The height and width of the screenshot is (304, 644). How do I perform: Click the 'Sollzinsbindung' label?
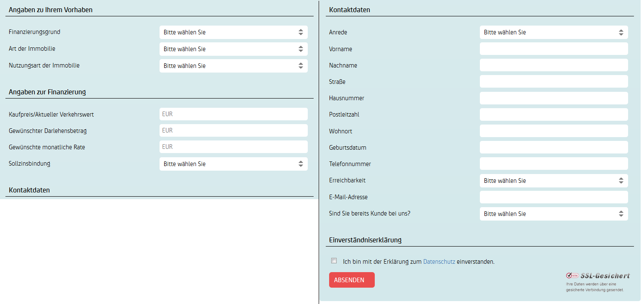point(29,163)
